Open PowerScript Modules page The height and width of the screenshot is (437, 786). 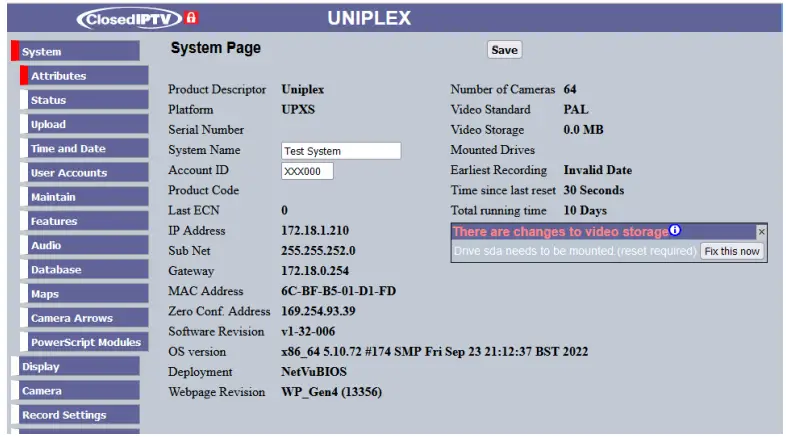84,342
